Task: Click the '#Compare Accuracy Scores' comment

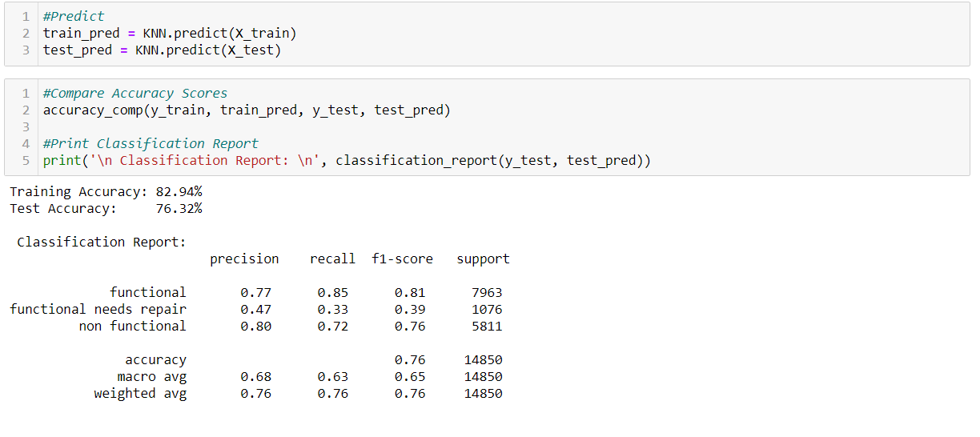Action: coord(135,93)
